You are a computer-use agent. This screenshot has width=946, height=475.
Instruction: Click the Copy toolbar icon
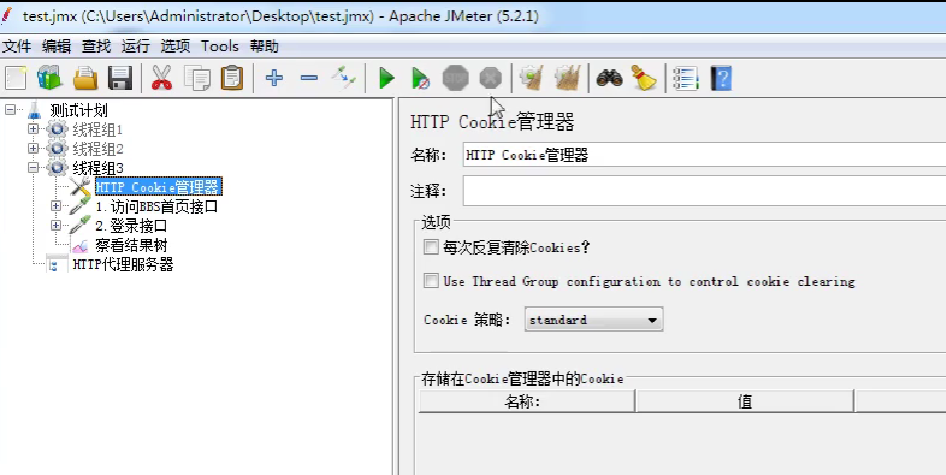(197, 78)
